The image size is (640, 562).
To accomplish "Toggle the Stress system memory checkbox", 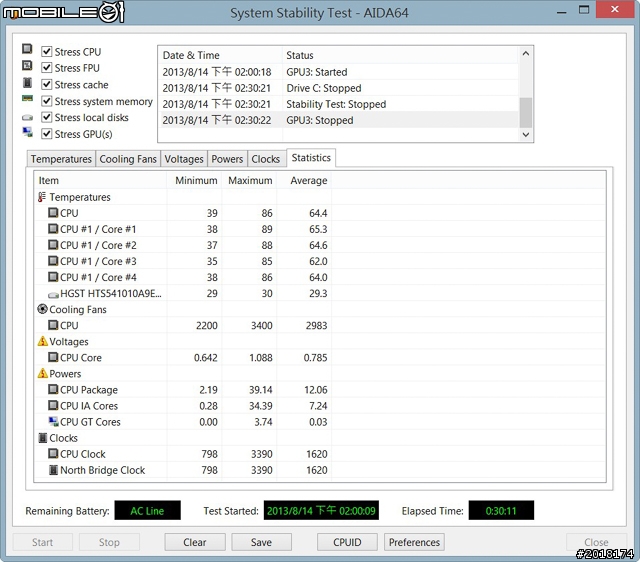I will pyautogui.click(x=47, y=101).
